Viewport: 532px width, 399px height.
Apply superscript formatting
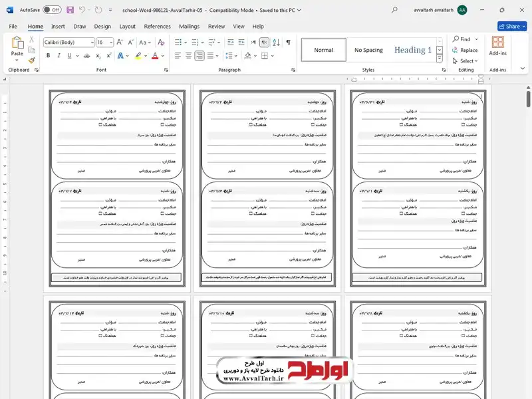click(x=108, y=56)
